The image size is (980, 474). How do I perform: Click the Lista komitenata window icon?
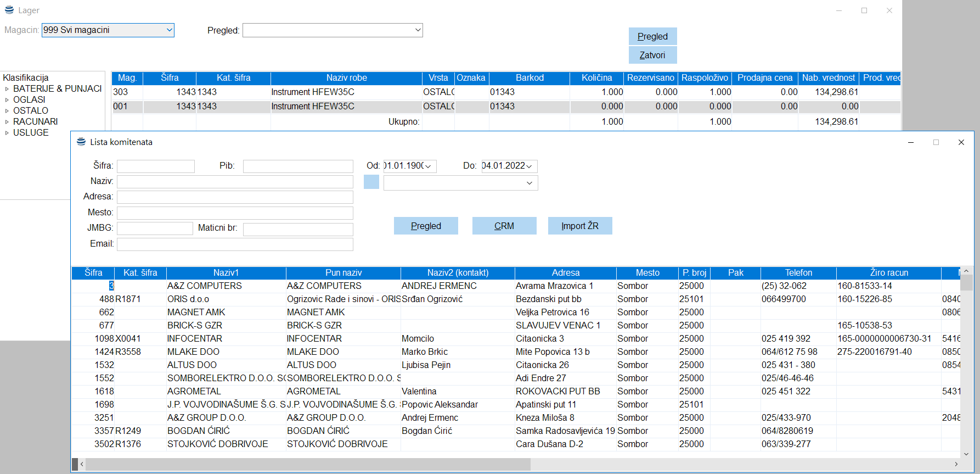click(81, 142)
